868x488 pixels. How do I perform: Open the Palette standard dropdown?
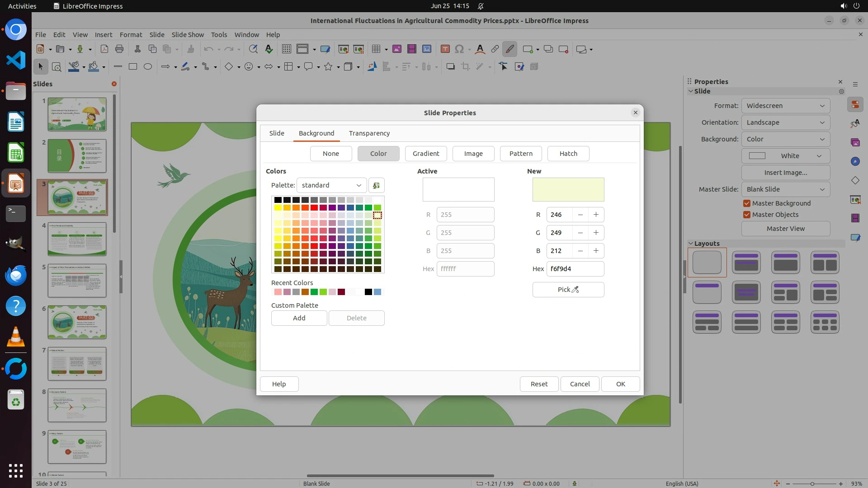[331, 185]
